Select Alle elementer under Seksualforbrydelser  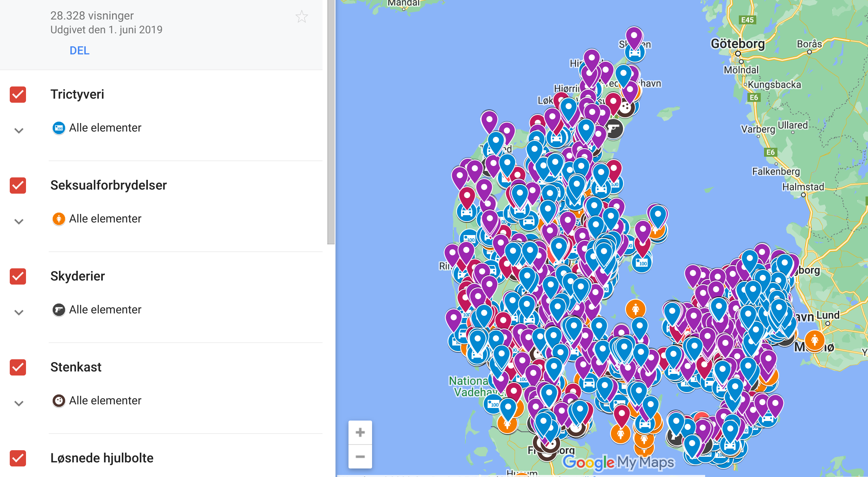pos(105,219)
